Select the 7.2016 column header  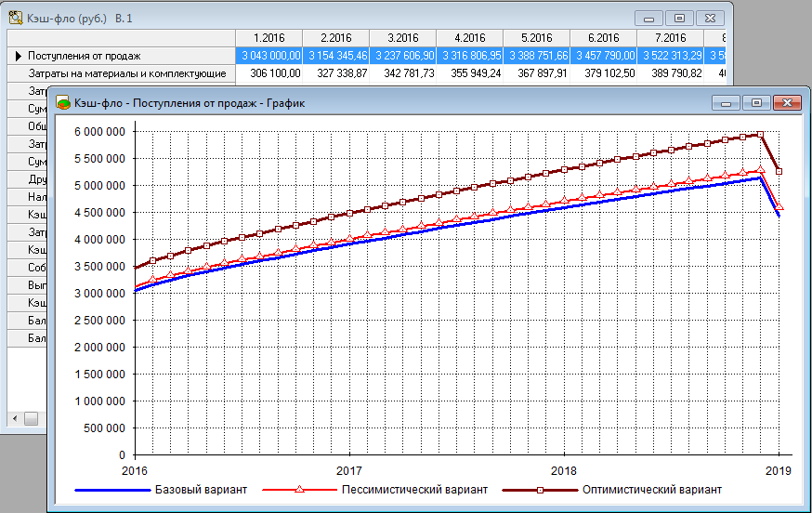[x=670, y=38]
